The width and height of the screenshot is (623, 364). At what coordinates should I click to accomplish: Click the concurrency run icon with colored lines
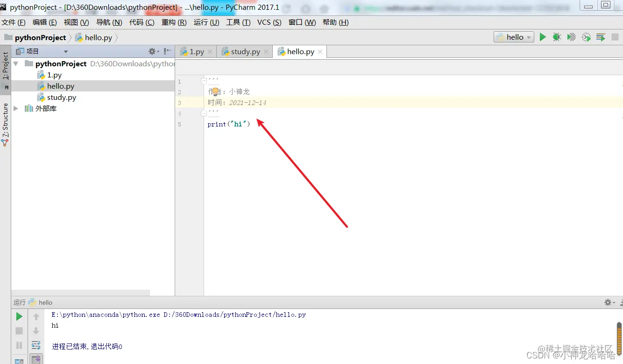601,37
